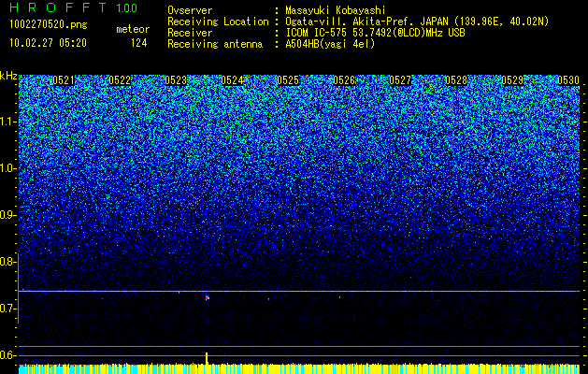
Task: Click the 0527 time marker
Action: click(x=400, y=80)
